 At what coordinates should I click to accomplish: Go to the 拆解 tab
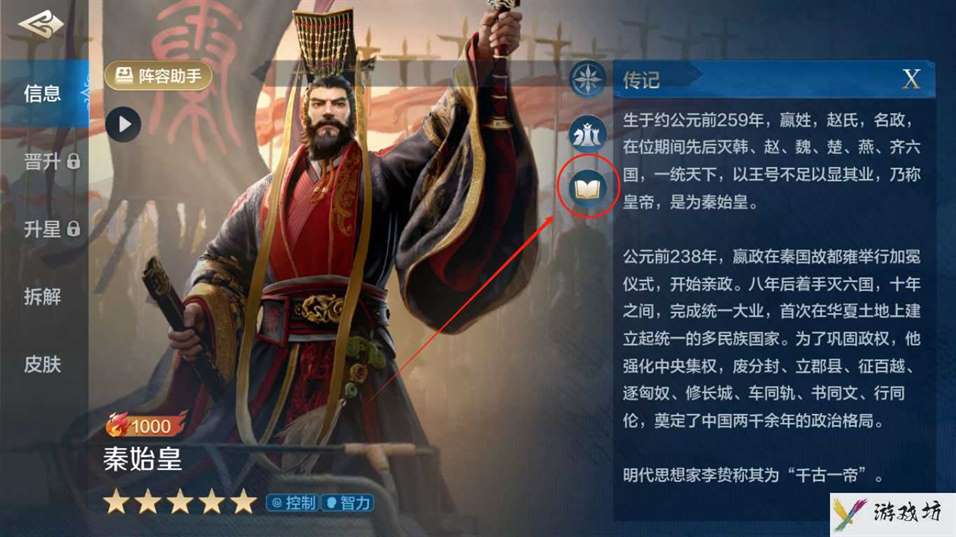coord(42,297)
